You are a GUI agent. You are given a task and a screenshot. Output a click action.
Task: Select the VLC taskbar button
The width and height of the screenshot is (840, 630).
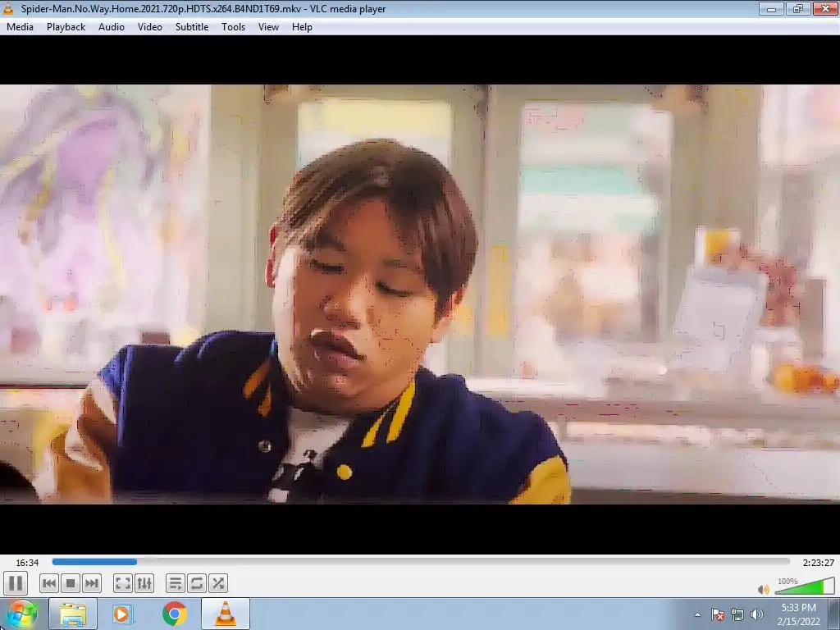pyautogui.click(x=226, y=614)
